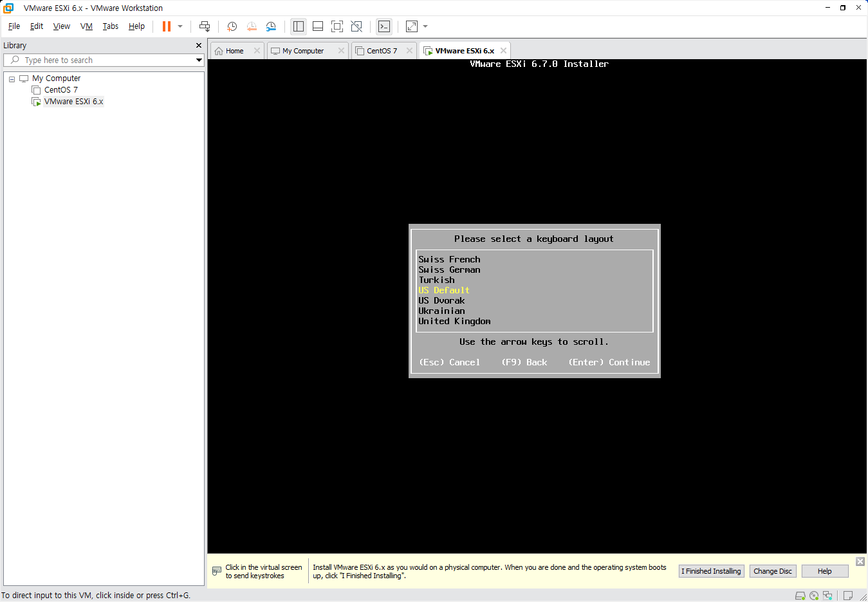Dismiss the yellow install hint bar
868x602 pixels.
point(860,561)
